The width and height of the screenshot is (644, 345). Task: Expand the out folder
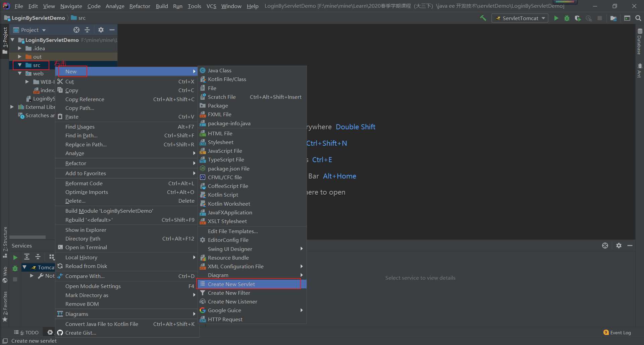tap(20, 57)
